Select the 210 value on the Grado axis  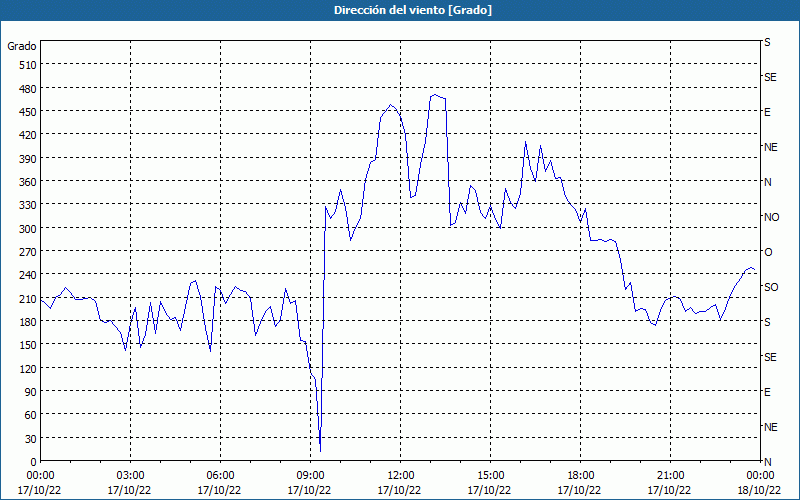[28, 299]
